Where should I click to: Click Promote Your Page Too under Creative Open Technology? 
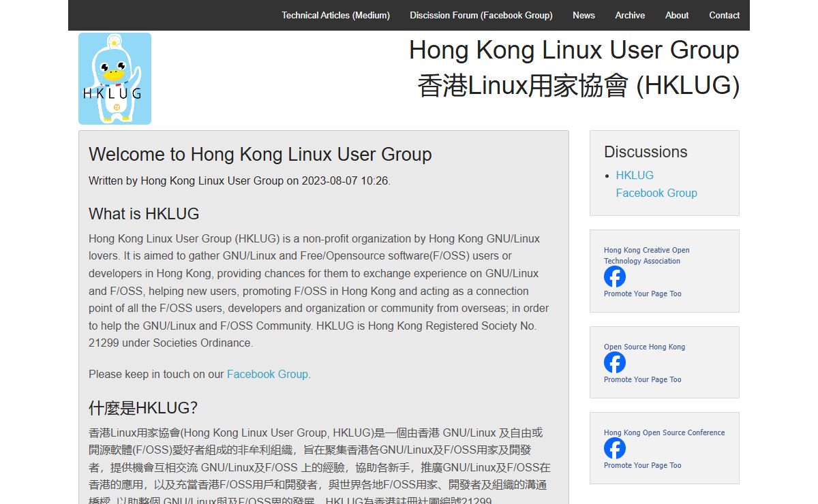point(642,294)
